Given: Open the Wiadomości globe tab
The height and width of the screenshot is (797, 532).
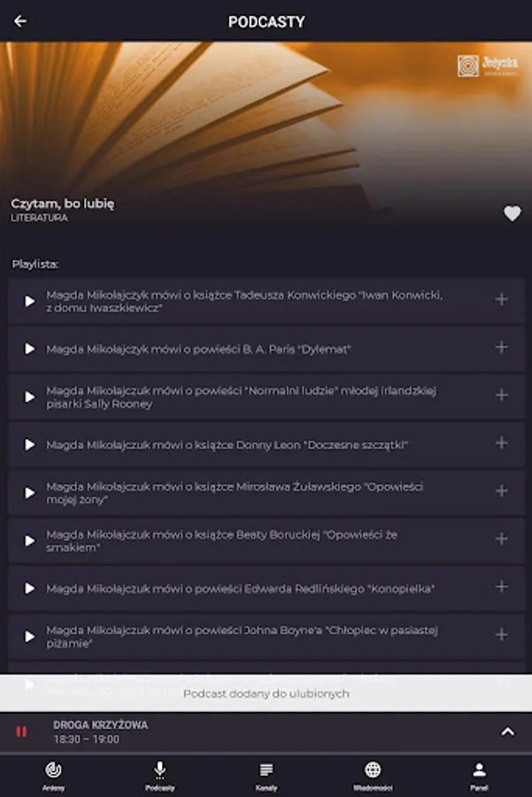Looking at the screenshot, I should [373, 776].
